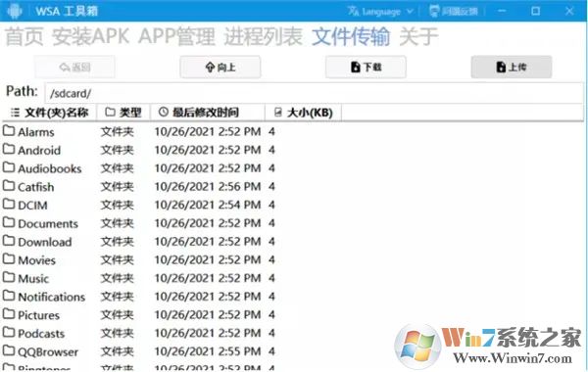The height and width of the screenshot is (372, 588).
Task: Click the file icon in 大小 header
Action: pos(278,112)
